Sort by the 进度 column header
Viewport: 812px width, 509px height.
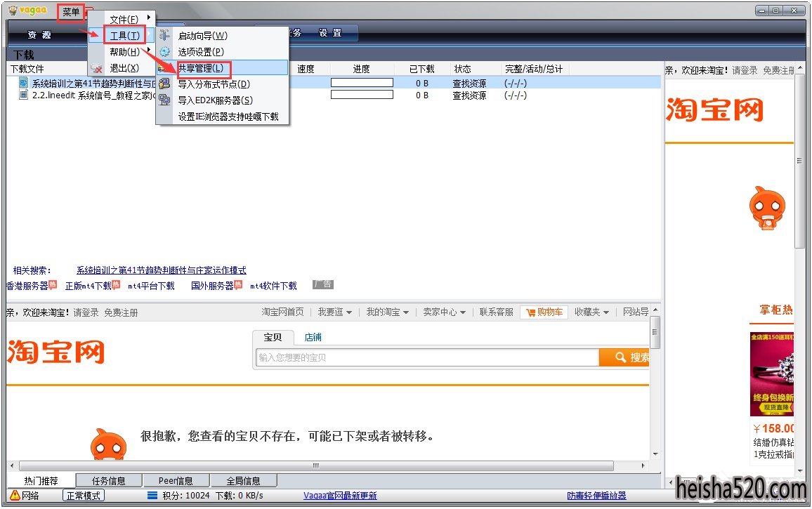coord(362,69)
